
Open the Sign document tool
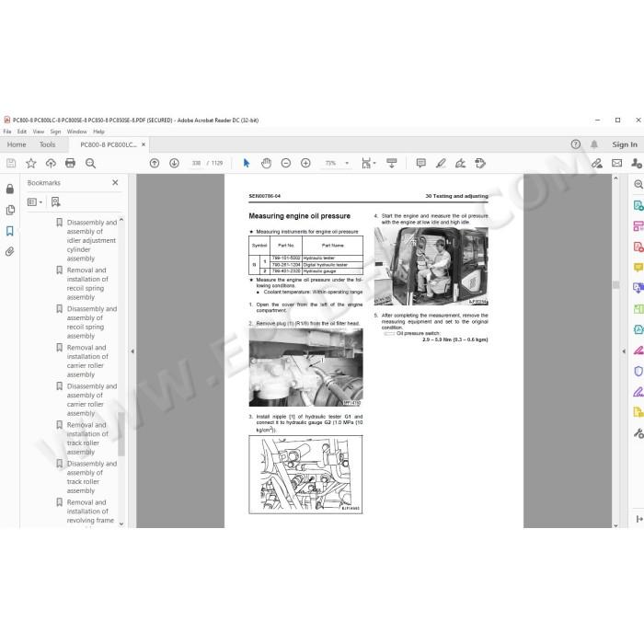460,163
